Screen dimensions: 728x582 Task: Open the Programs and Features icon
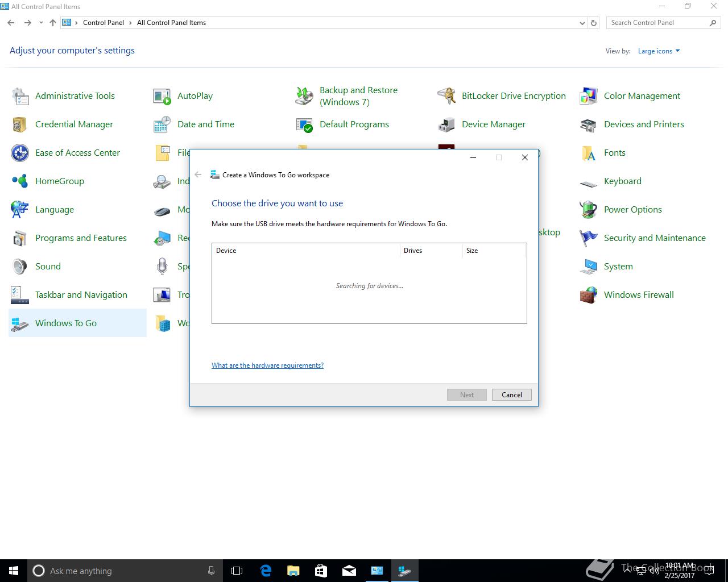[20, 238]
